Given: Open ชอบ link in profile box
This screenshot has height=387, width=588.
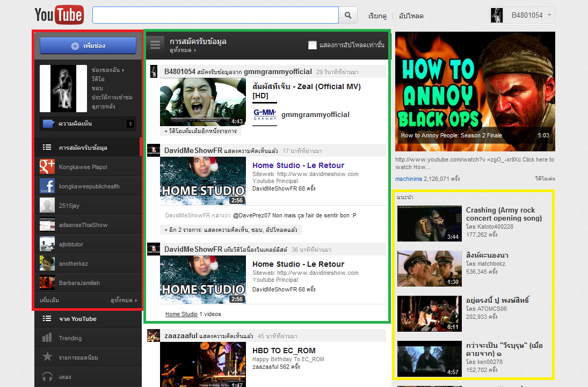Looking at the screenshot, I should click(x=97, y=88).
